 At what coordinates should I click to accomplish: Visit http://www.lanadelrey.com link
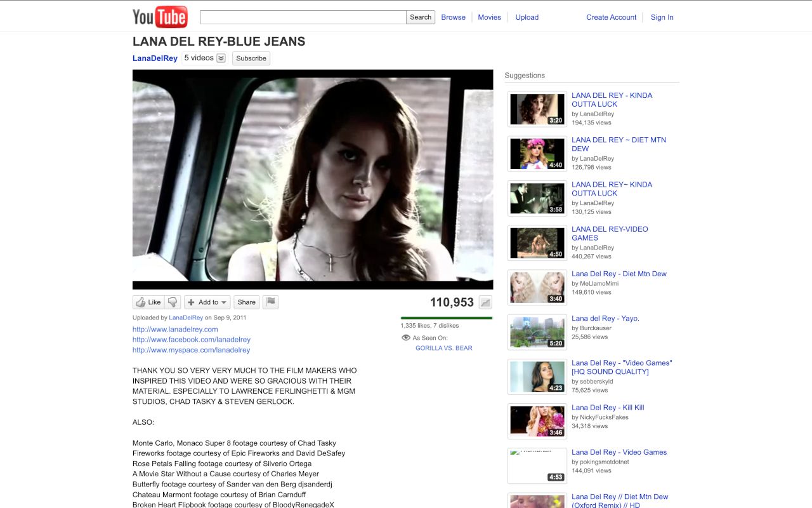pos(175,330)
